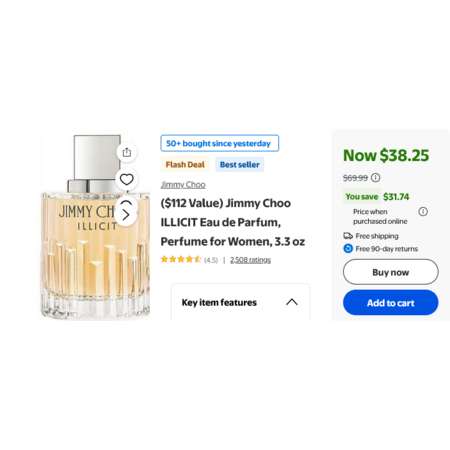
Task: Click the share icon on product image
Action: click(x=127, y=152)
